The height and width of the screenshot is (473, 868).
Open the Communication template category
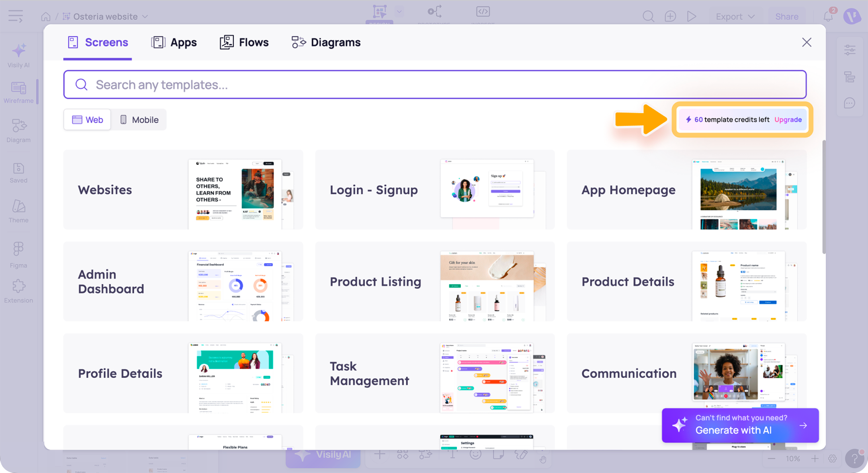point(687,373)
